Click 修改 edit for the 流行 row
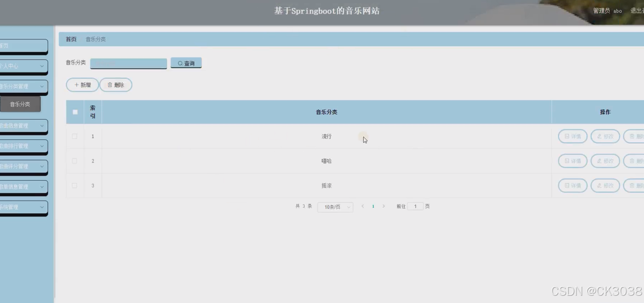Viewport: 644px width, 303px height. coord(605,136)
